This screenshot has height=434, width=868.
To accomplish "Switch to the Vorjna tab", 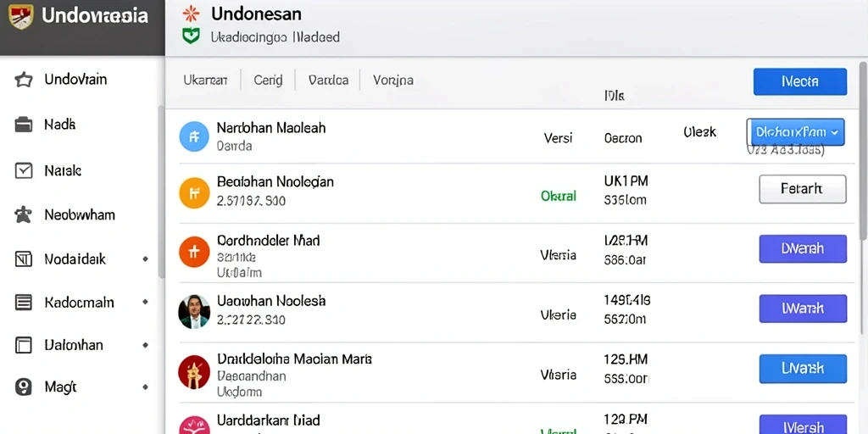I will 393,81.
